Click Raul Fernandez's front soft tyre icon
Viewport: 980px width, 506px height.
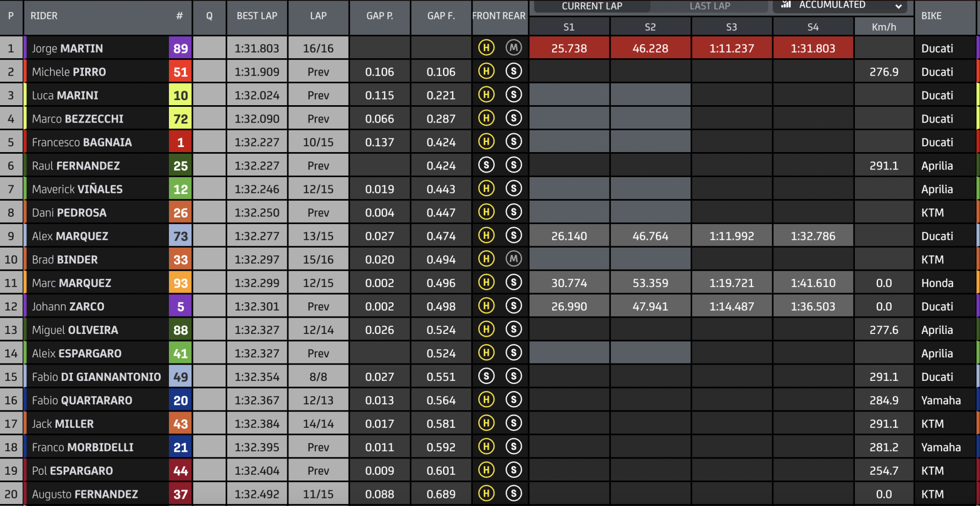tap(486, 165)
